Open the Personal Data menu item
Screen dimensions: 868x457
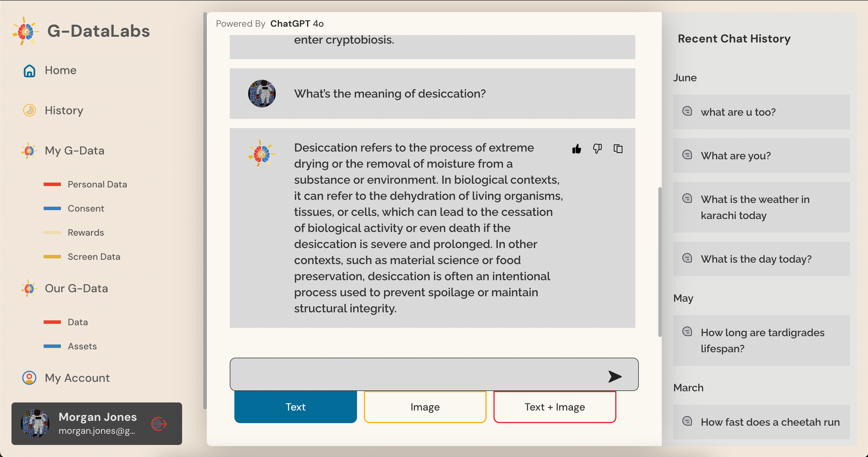pyautogui.click(x=97, y=184)
